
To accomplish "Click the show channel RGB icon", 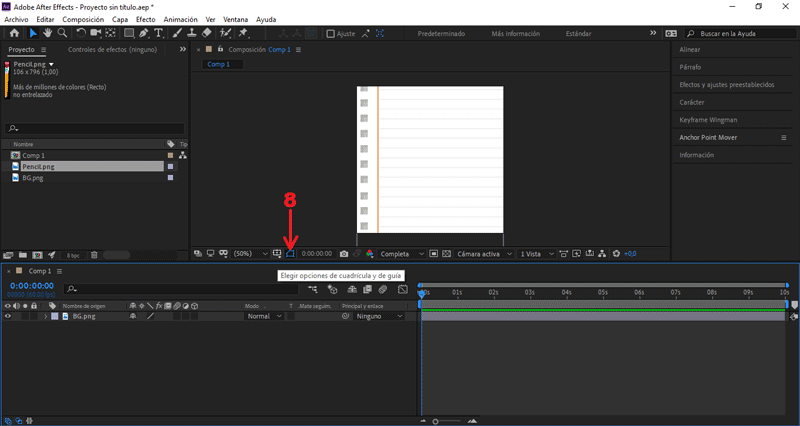I will [370, 254].
